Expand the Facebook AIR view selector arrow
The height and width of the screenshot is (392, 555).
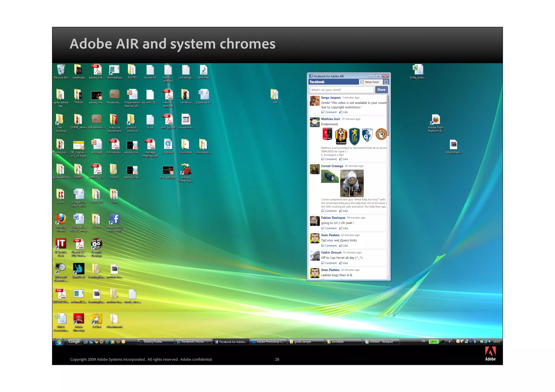[386, 82]
